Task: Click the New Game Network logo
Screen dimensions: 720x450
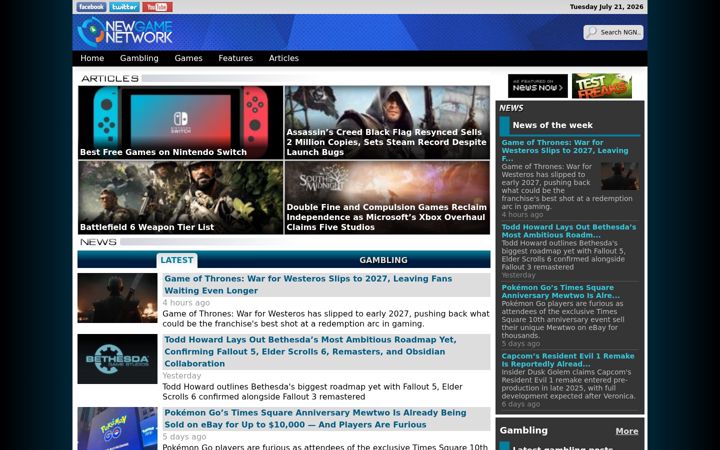Action: pos(125,32)
